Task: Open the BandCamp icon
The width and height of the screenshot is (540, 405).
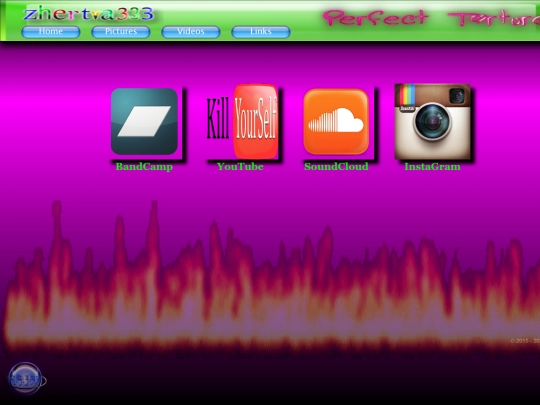Action: (144, 121)
